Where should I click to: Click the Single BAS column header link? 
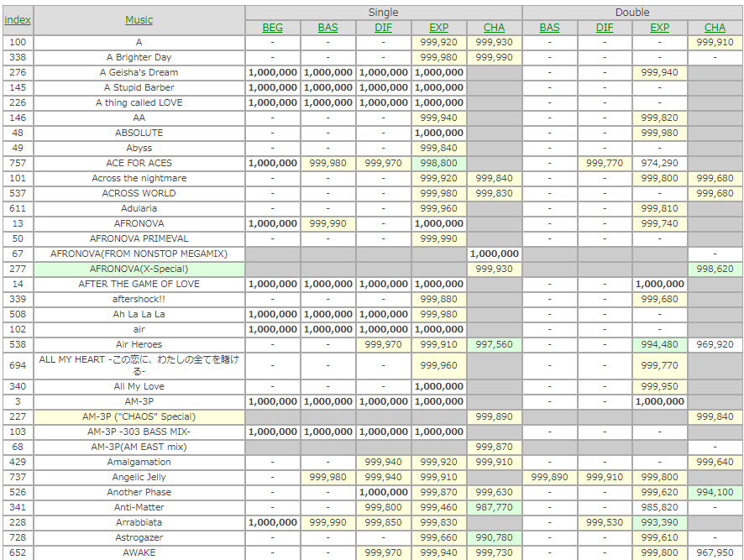pyautogui.click(x=327, y=28)
